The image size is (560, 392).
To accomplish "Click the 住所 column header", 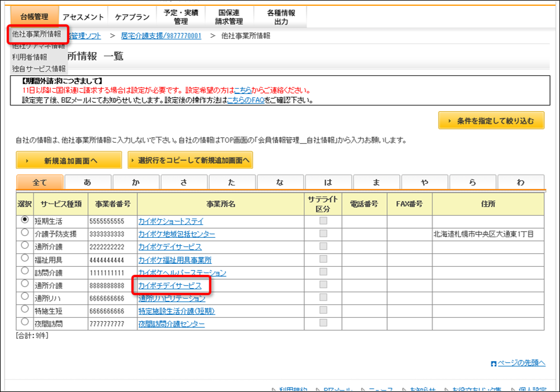I will [x=488, y=204].
